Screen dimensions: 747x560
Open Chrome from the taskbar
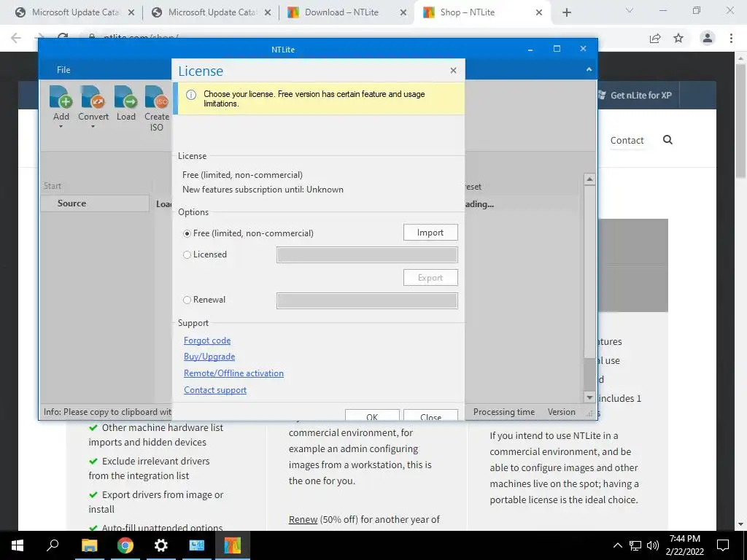click(x=125, y=545)
